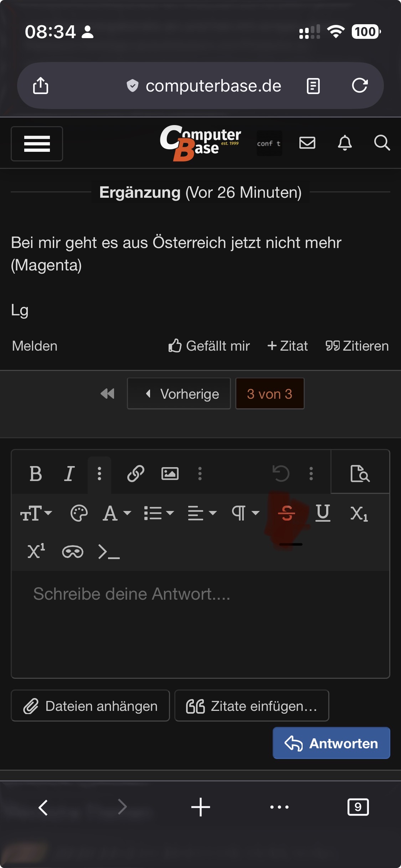Viewport: 401px width, 868px height.
Task: Expand the list options dropdown
Action: click(159, 513)
